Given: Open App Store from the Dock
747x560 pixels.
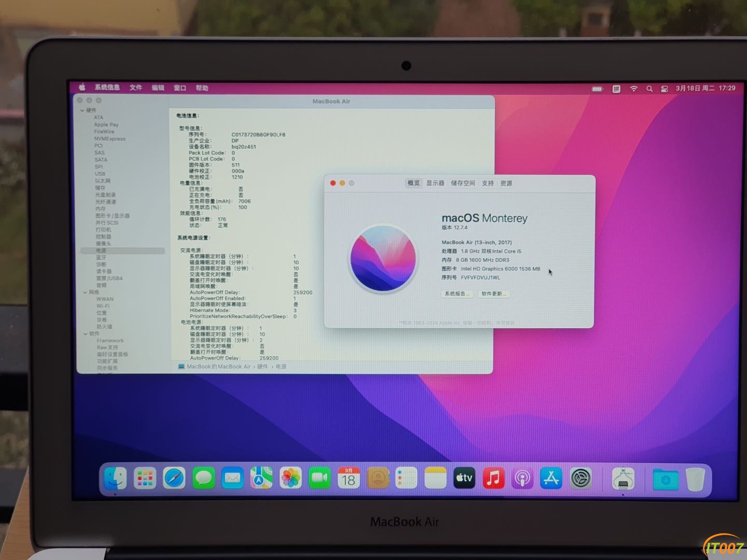Looking at the screenshot, I should [x=551, y=478].
